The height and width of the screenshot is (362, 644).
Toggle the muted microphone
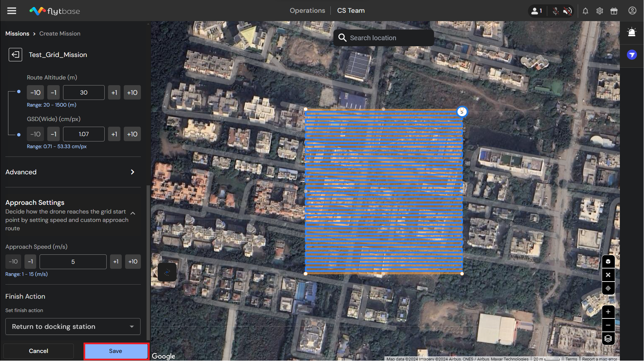[555, 11]
